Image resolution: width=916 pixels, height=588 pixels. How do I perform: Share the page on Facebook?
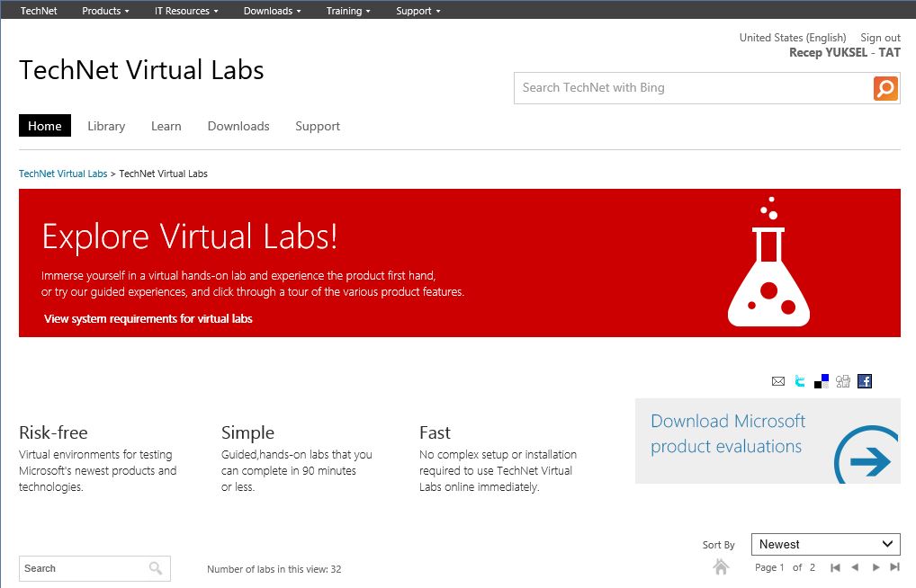tap(865, 381)
